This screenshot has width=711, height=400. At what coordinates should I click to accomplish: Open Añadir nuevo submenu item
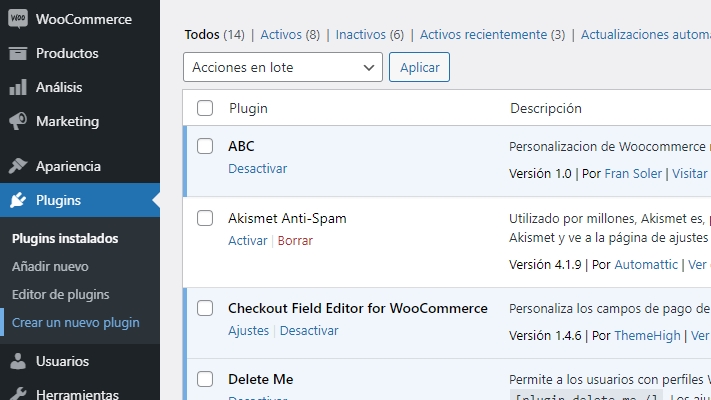50,267
